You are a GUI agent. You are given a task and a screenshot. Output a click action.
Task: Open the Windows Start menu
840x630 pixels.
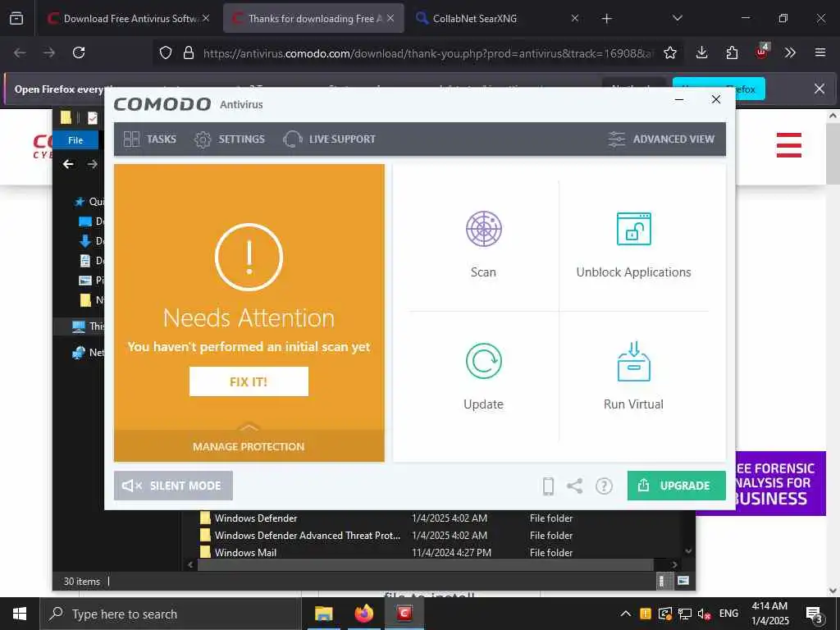(20, 614)
